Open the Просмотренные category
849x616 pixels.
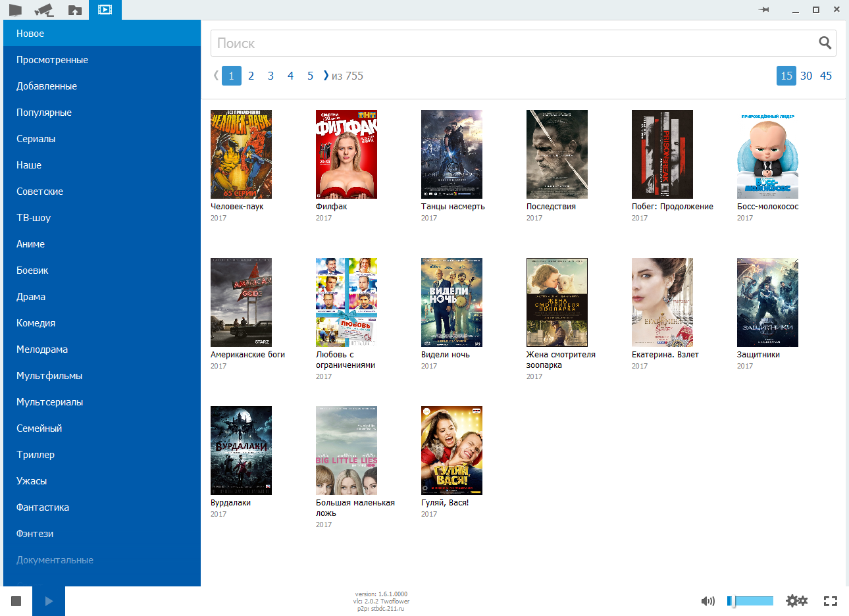102,59
